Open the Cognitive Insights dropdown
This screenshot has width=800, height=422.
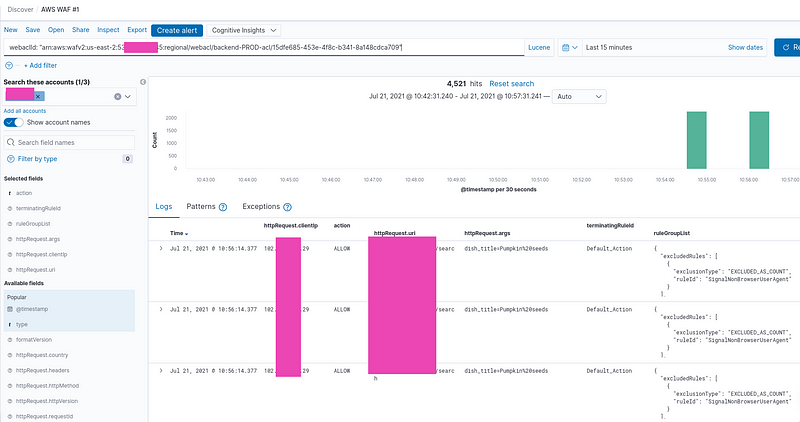click(244, 31)
